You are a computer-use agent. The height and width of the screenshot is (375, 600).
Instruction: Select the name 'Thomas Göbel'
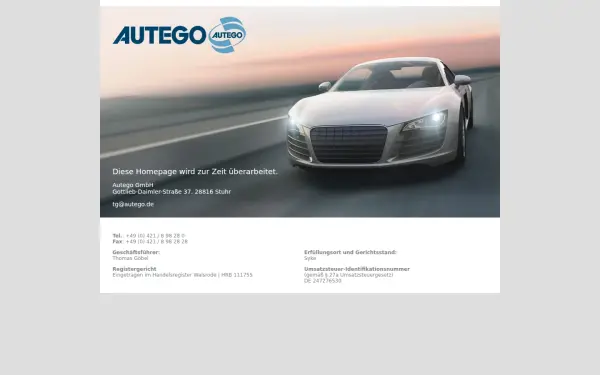130,258
